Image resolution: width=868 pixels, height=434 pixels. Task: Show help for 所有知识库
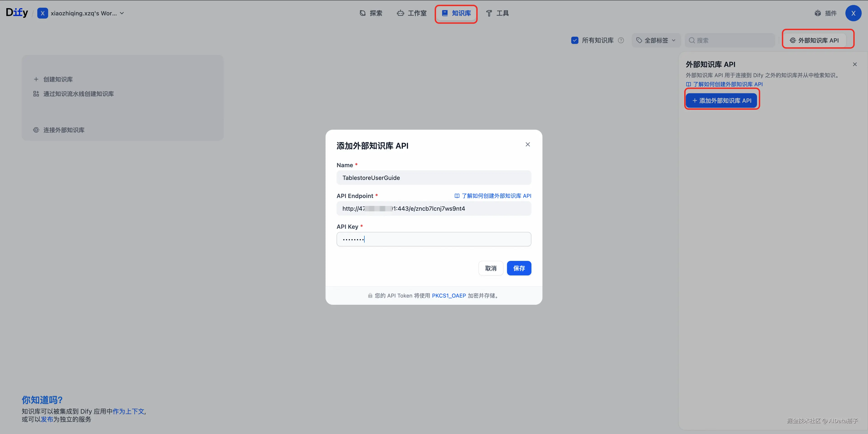coord(621,41)
